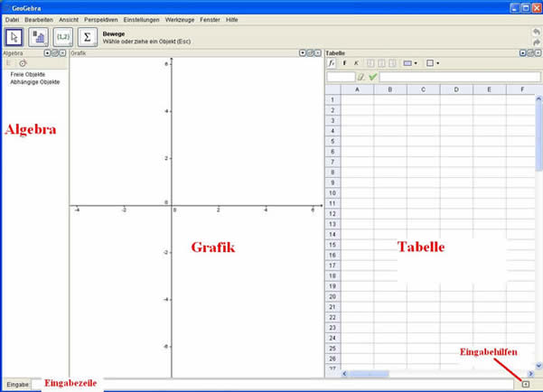This screenshot has width=543, height=392.
Task: Open Algebra panel in separate window
Action: (55, 53)
